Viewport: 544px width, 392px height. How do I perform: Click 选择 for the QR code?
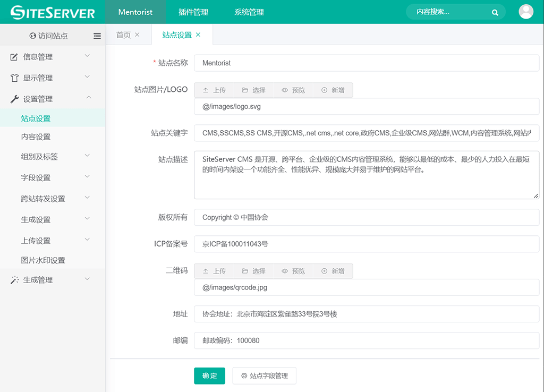tap(253, 271)
